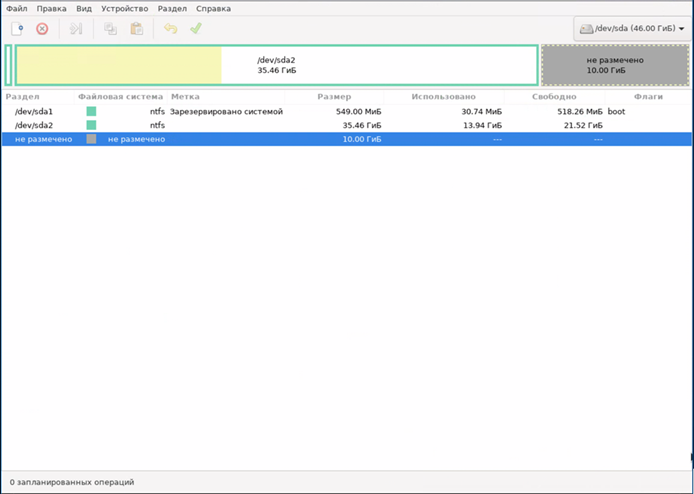694x494 pixels.
Task: Click the Apply all operations checkmark
Action: coord(195,29)
